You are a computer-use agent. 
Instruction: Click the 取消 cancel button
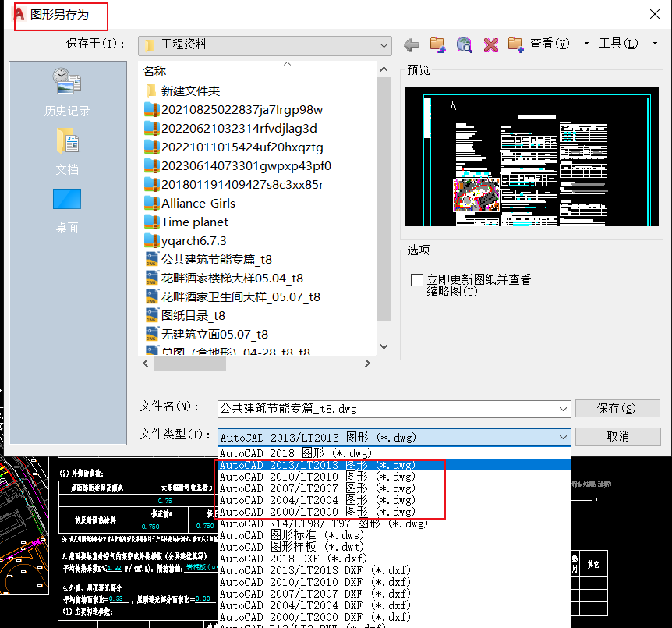617,436
